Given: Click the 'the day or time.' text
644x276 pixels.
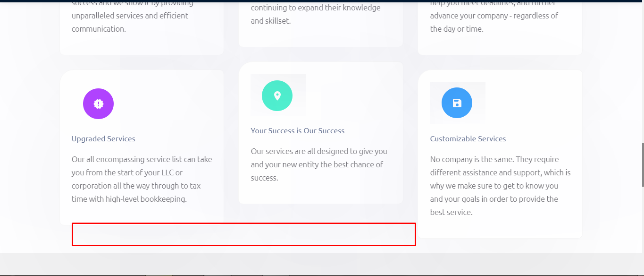Looking at the screenshot, I should (456, 29).
